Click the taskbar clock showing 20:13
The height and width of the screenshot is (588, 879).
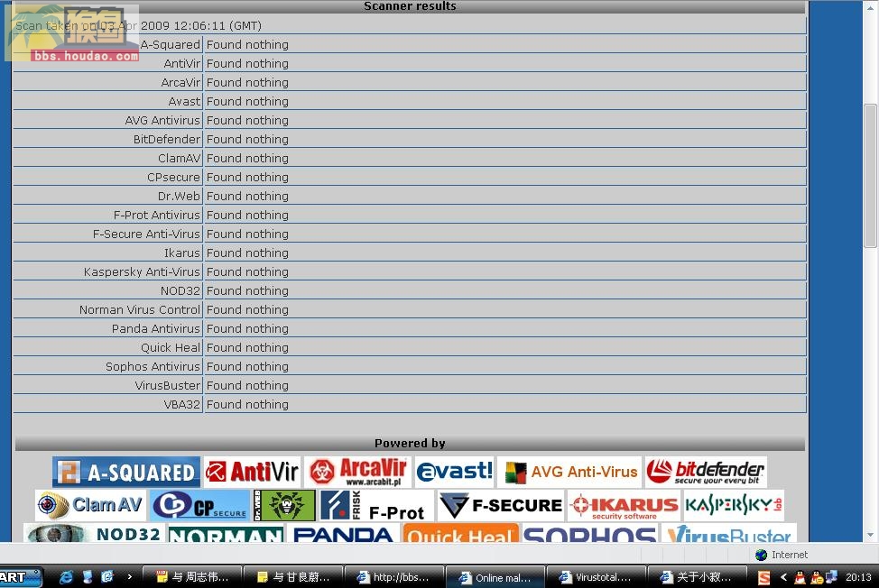(x=858, y=577)
